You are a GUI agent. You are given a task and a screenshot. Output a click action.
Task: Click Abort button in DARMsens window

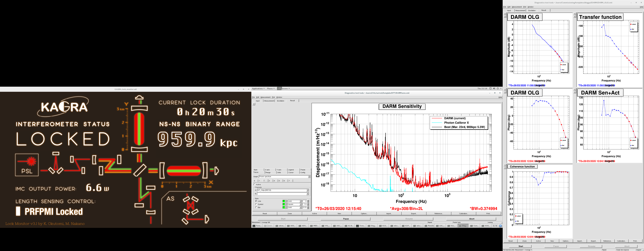(x=471, y=219)
